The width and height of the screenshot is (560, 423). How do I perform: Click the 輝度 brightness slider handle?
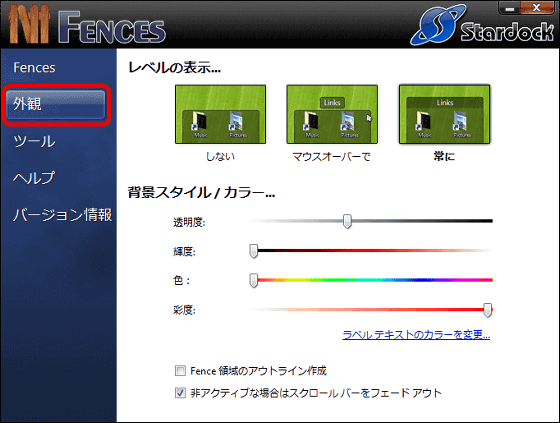[254, 251]
